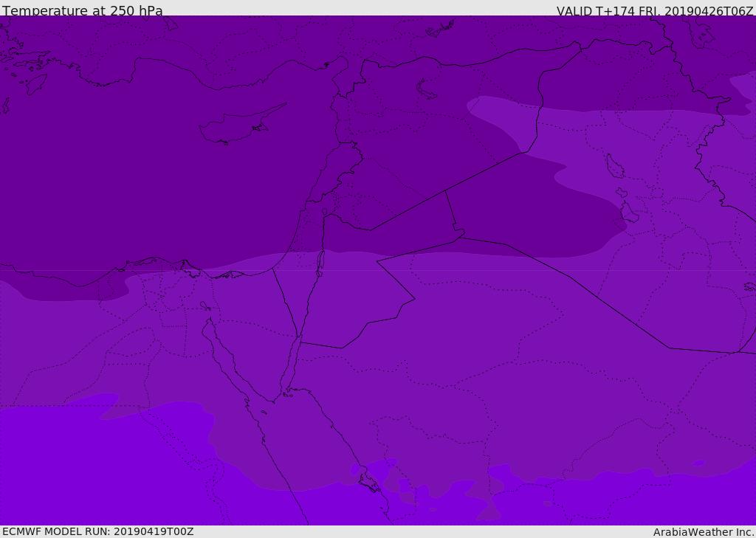Click the lake outline in northern Syria
The image size is (756, 538).
(x=427, y=89)
